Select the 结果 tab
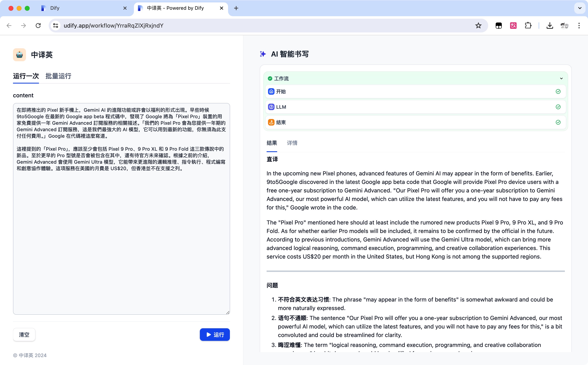The height and width of the screenshot is (365, 588). point(272,143)
